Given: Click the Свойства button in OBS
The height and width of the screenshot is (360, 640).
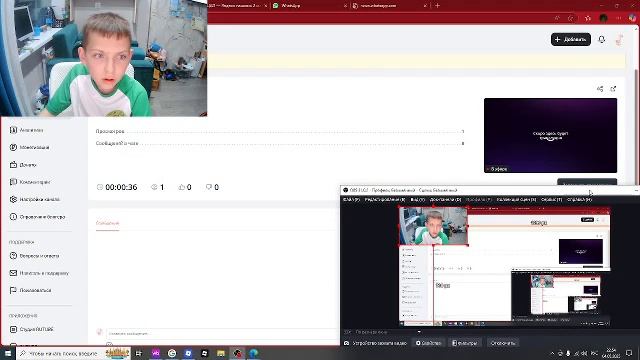Looking at the screenshot, I should point(428,343).
